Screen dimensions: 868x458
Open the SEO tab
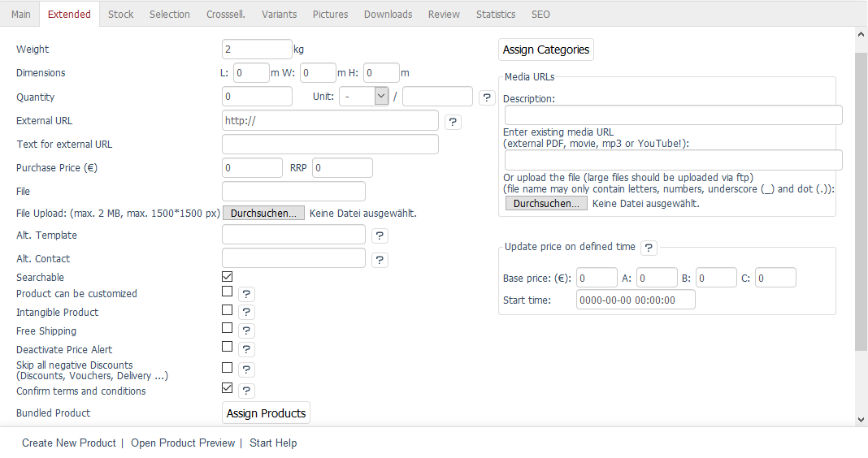pyautogui.click(x=540, y=15)
